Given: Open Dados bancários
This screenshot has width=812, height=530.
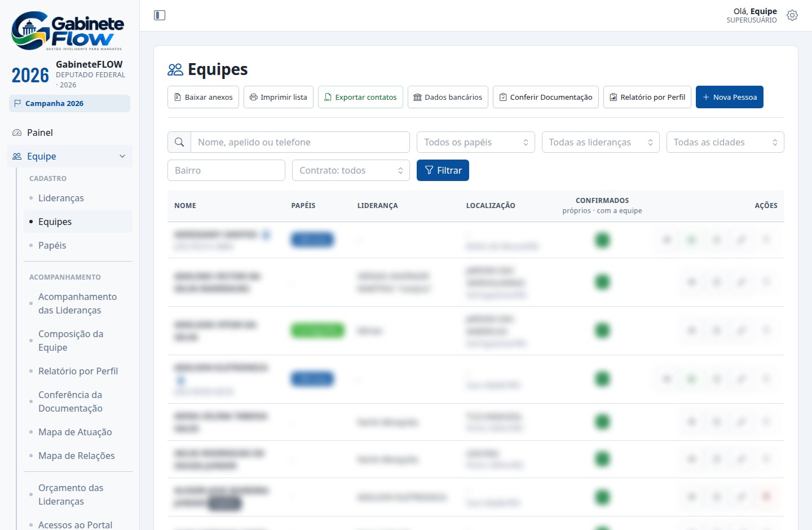Looking at the screenshot, I should (448, 97).
